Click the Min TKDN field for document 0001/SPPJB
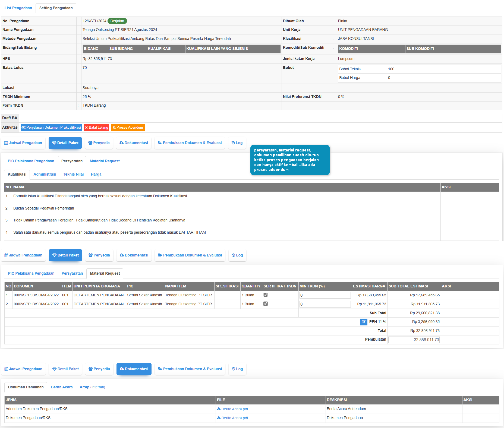The width and height of the screenshot is (504, 428). pos(325,295)
